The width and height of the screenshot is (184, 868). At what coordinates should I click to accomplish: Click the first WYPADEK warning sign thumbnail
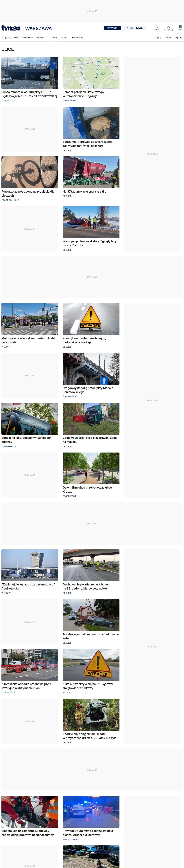[91, 319]
